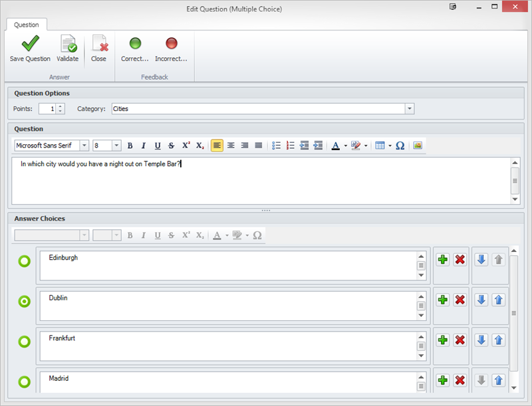Select Dublin radio button as correct
This screenshot has width=532, height=406.
click(25, 302)
